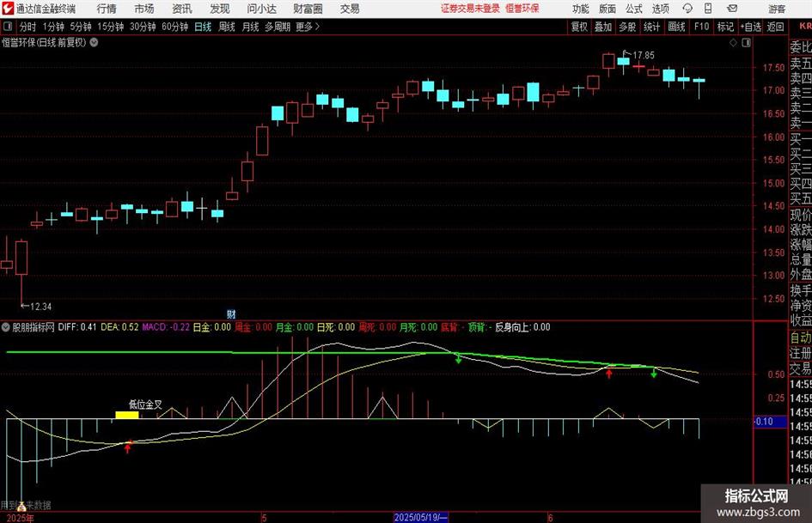Open the 选项 menu
The width and height of the screenshot is (812, 523).
coord(660,9)
